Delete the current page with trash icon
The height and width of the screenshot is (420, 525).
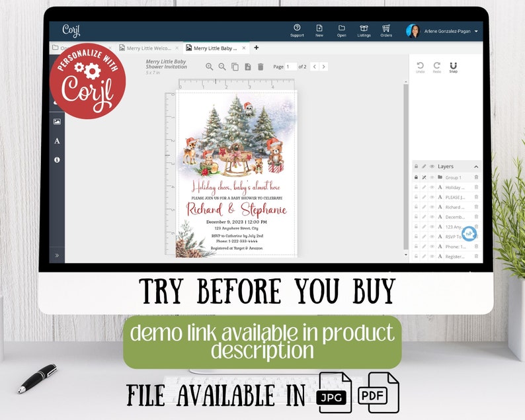point(261,67)
